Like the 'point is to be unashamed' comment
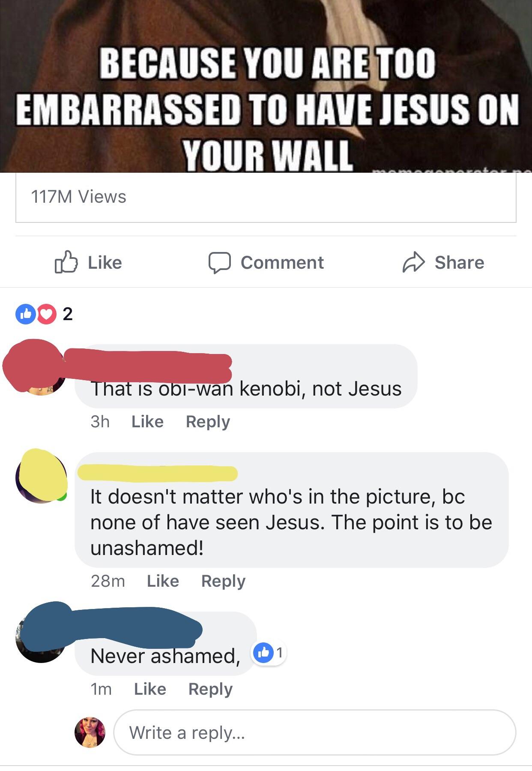Image resolution: width=532 pixels, height=771 pixels. pos(163,581)
